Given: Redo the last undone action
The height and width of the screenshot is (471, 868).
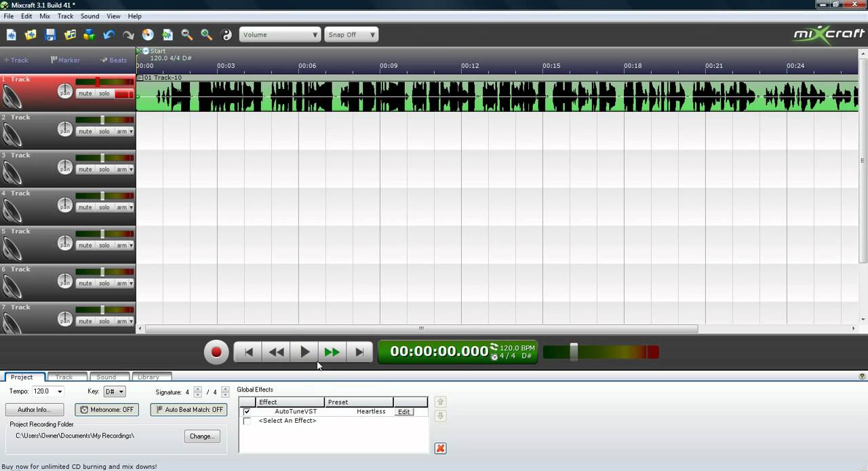Looking at the screenshot, I should click(x=128, y=35).
